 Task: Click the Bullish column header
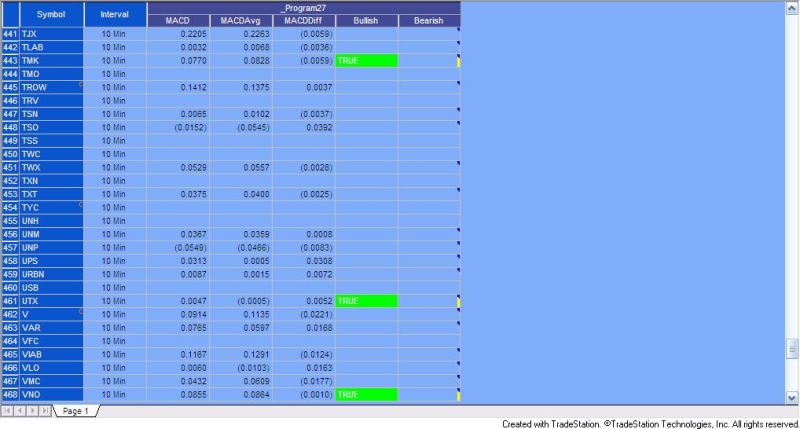(x=366, y=21)
